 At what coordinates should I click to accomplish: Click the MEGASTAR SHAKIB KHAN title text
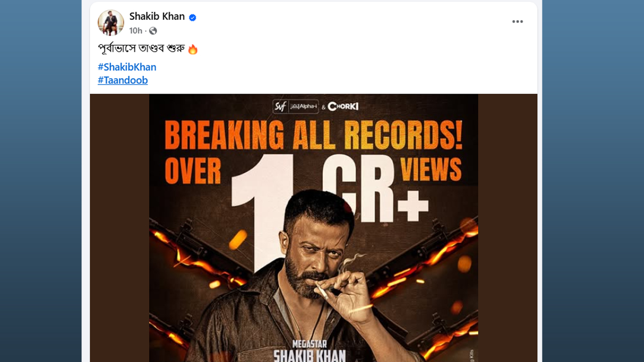[x=309, y=351]
